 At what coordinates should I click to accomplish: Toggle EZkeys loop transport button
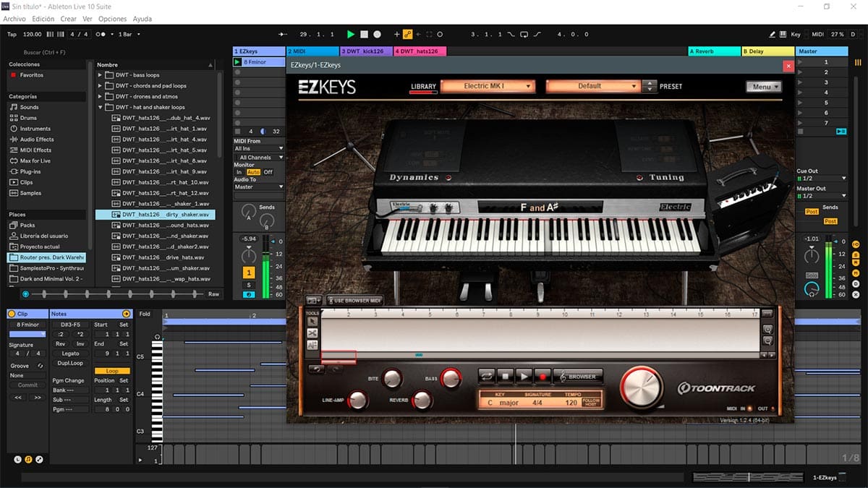click(x=487, y=377)
